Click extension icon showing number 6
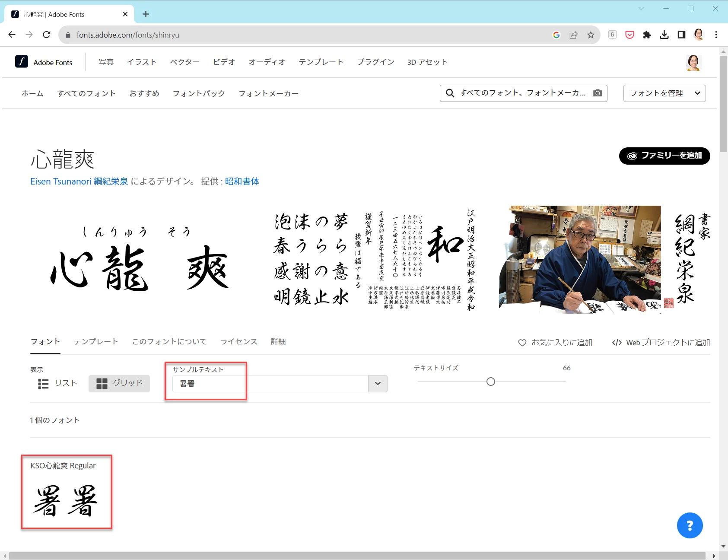This screenshot has width=728, height=560. 612,35
